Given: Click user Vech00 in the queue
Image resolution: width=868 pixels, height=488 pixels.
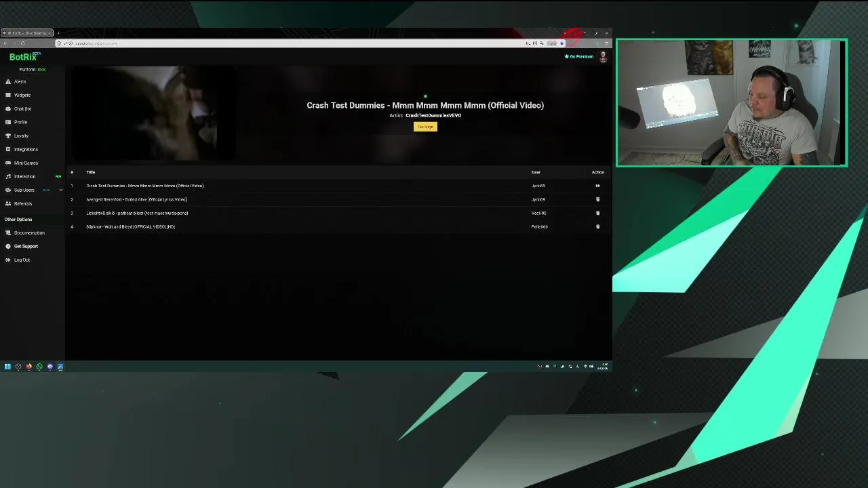Looking at the screenshot, I should point(538,213).
